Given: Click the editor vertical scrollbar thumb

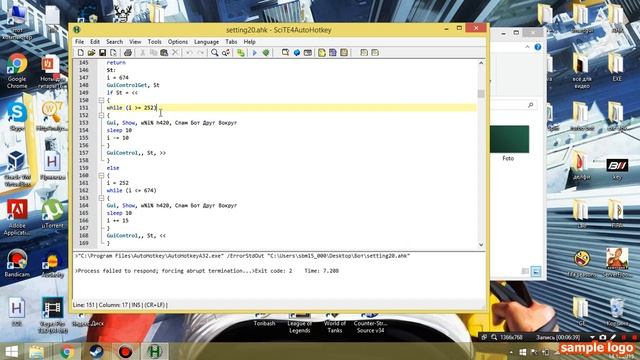Looking at the screenshot, I should point(481,94).
